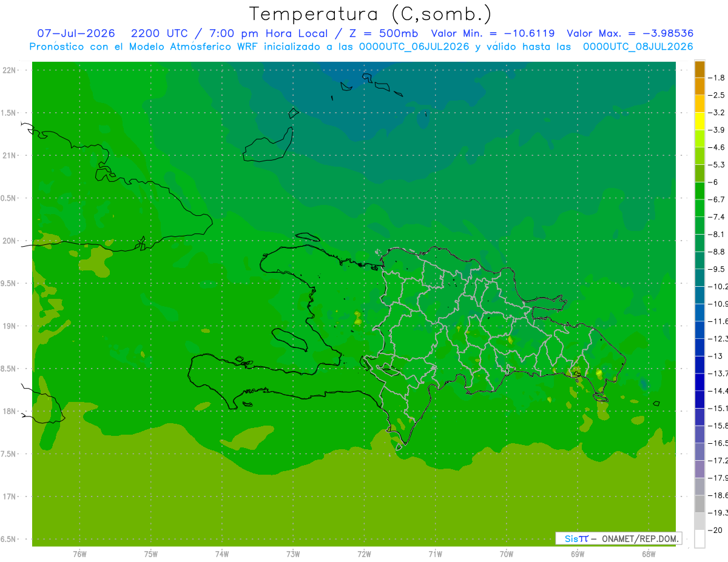Click the "68W" longitude axis label
The height and width of the screenshot is (562, 728).
(649, 554)
